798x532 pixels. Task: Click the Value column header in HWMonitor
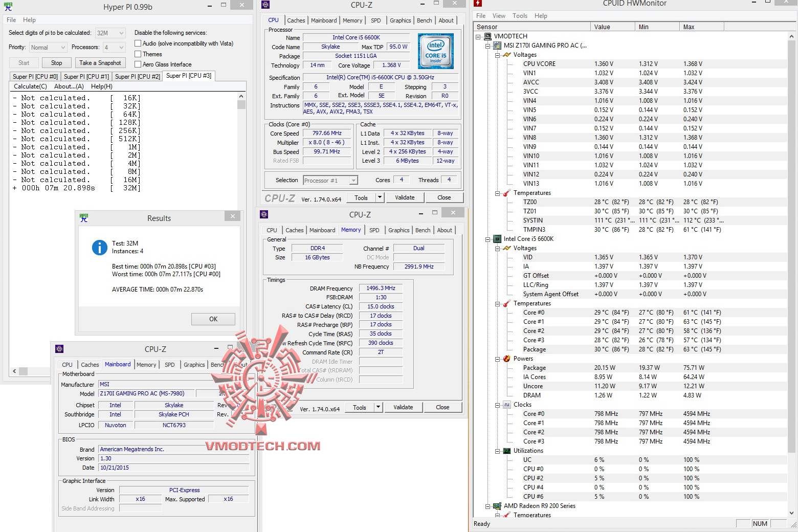[612, 27]
